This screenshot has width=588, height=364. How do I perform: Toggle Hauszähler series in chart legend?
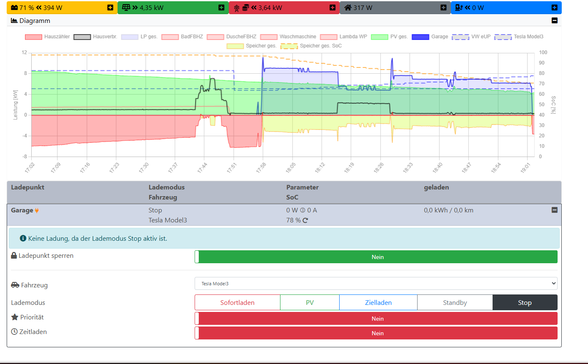click(x=48, y=37)
